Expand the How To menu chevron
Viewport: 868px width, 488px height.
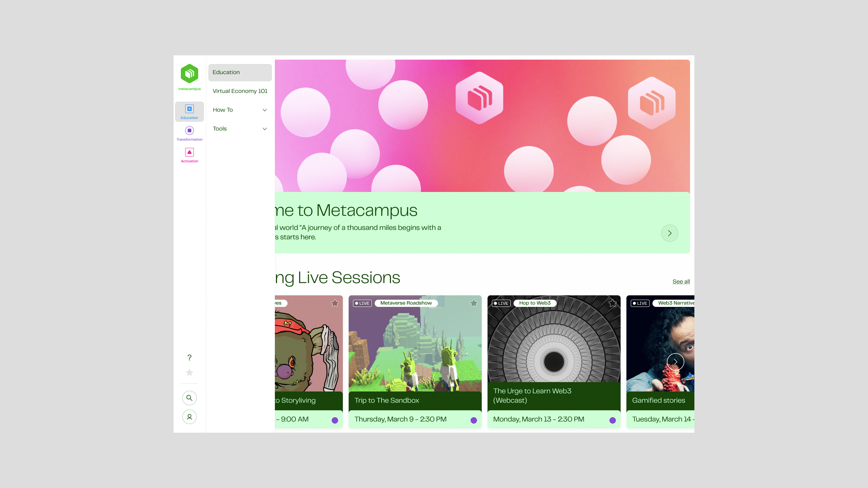pyautogui.click(x=265, y=110)
